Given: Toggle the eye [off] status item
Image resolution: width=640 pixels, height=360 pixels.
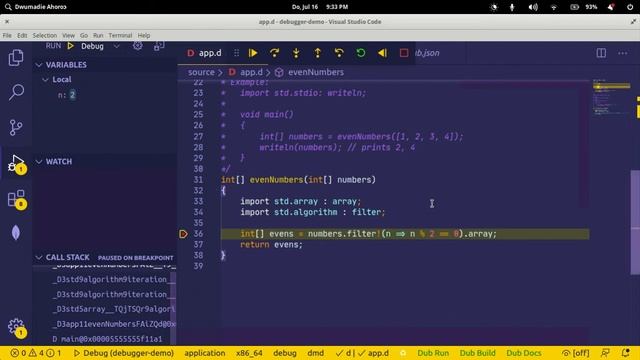Looking at the screenshot, I should click(x=575, y=353).
